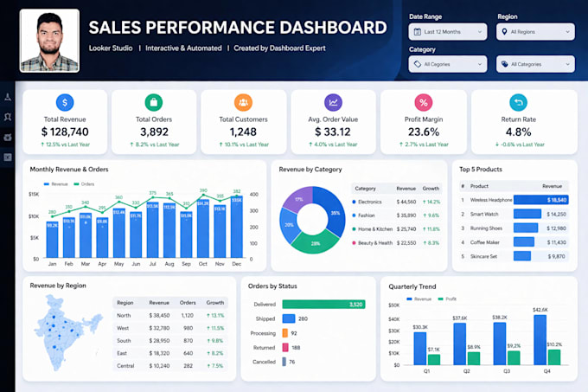Click the tag icon in All Cegories box
588x392 pixels.
pos(418,64)
